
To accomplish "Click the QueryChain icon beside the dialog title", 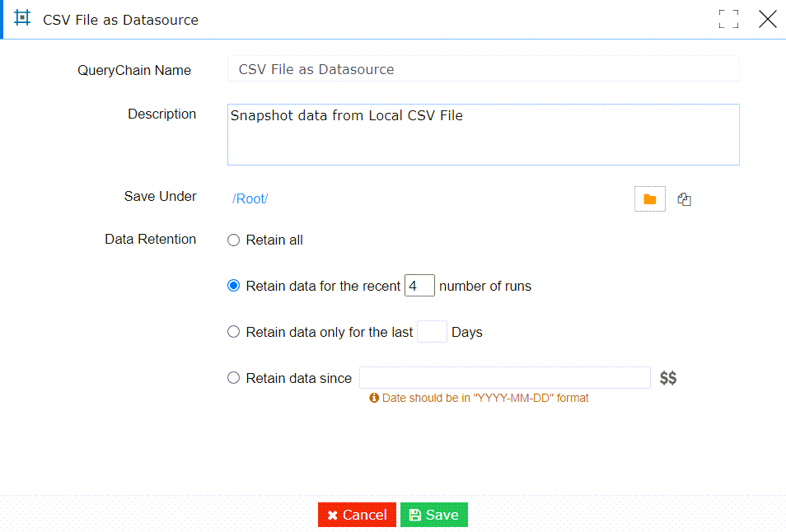I will click(22, 18).
